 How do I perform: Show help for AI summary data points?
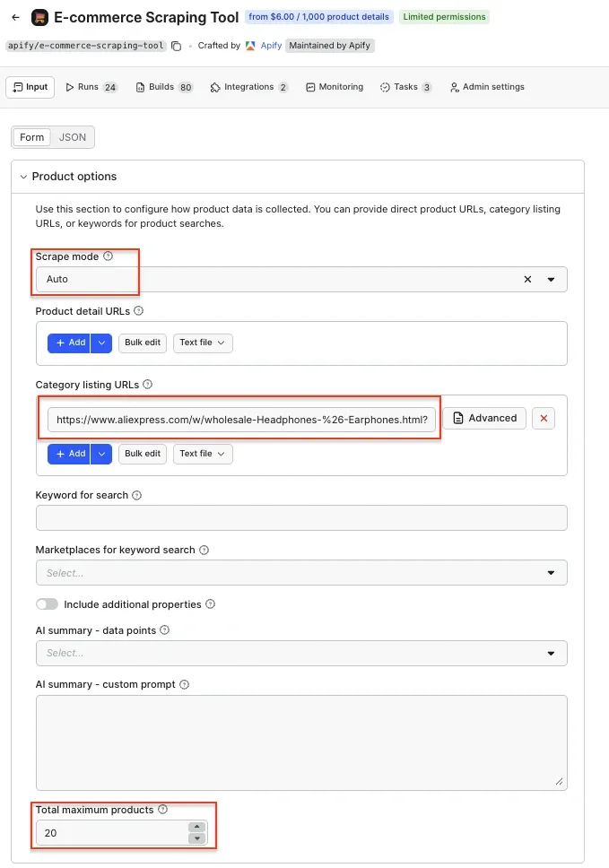coord(164,630)
